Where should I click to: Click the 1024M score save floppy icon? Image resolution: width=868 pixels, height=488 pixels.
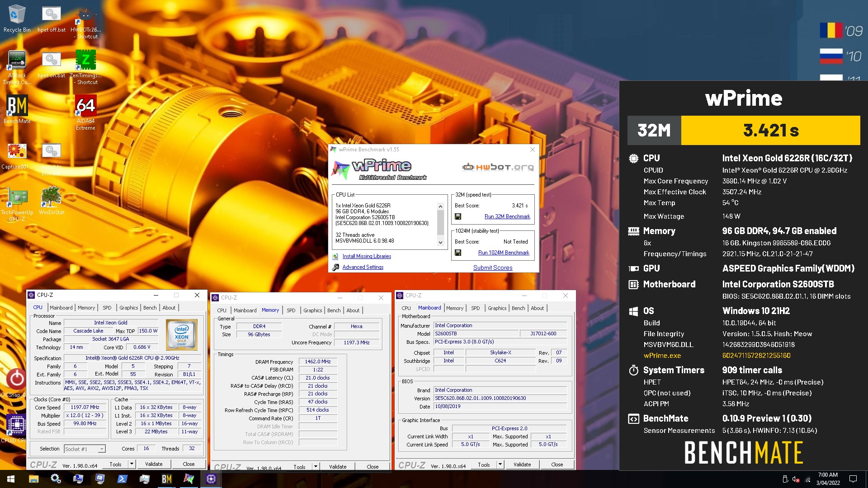click(458, 253)
